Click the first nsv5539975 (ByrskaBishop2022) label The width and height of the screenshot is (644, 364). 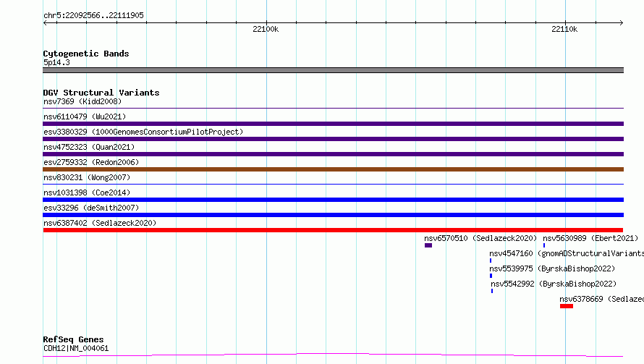552,268
